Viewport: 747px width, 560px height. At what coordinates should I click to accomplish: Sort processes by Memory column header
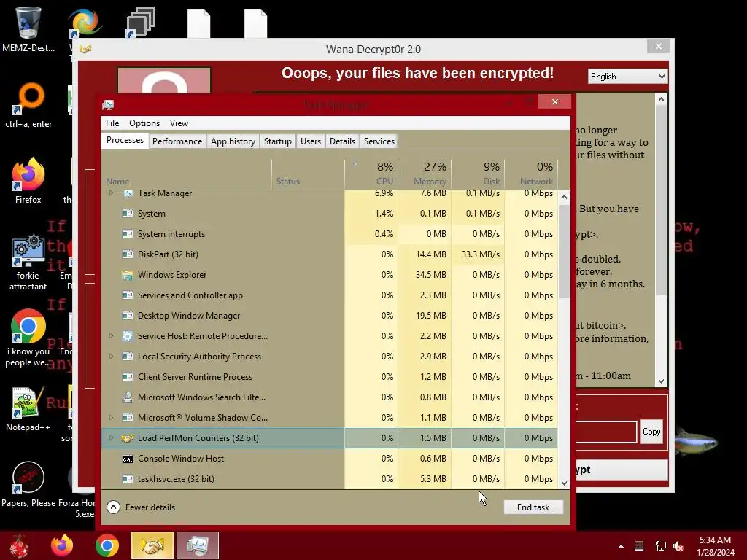[425, 174]
